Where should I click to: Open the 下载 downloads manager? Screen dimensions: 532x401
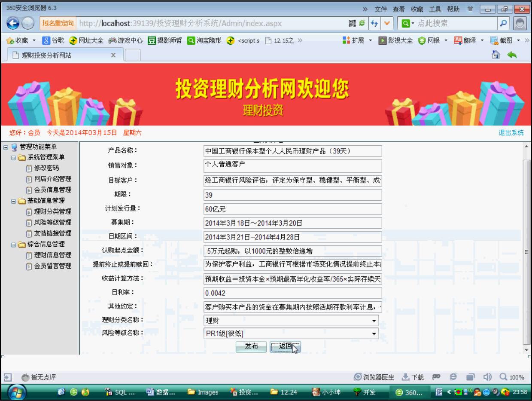(x=413, y=377)
